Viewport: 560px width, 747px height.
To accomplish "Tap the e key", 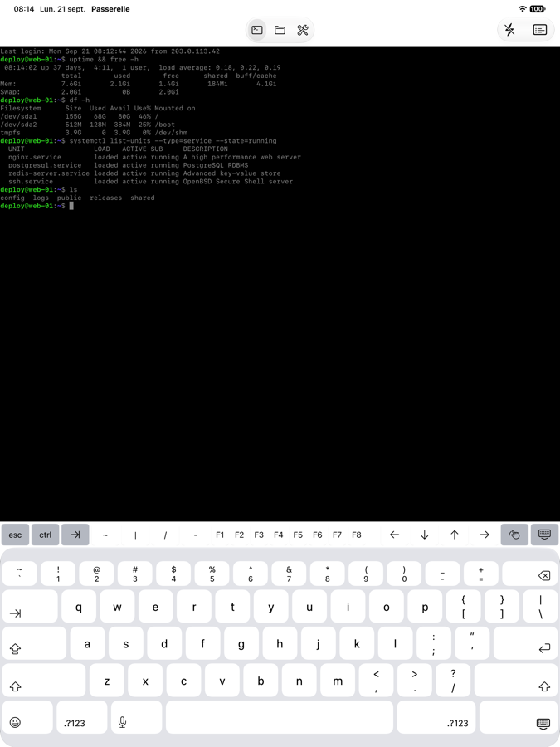I will coord(155,607).
